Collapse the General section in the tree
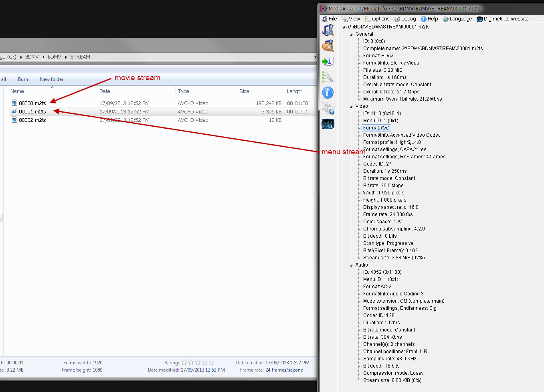Screen dimensions: 544x392 pos(352,34)
